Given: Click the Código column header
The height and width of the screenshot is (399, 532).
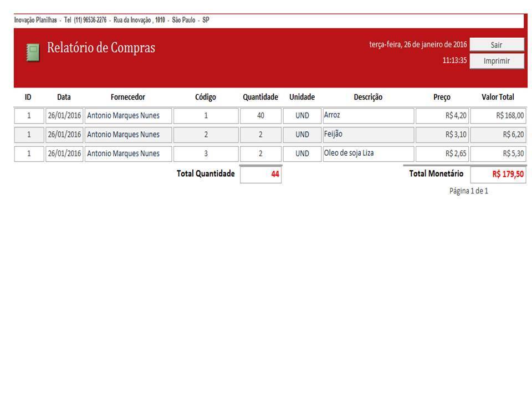Looking at the screenshot, I should coord(205,98).
